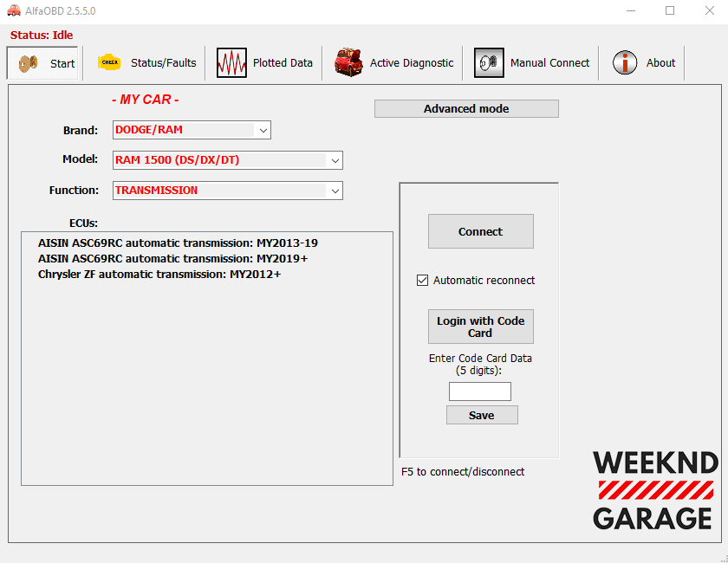
Task: Click the Weeknd Garage logo
Action: coord(655,490)
